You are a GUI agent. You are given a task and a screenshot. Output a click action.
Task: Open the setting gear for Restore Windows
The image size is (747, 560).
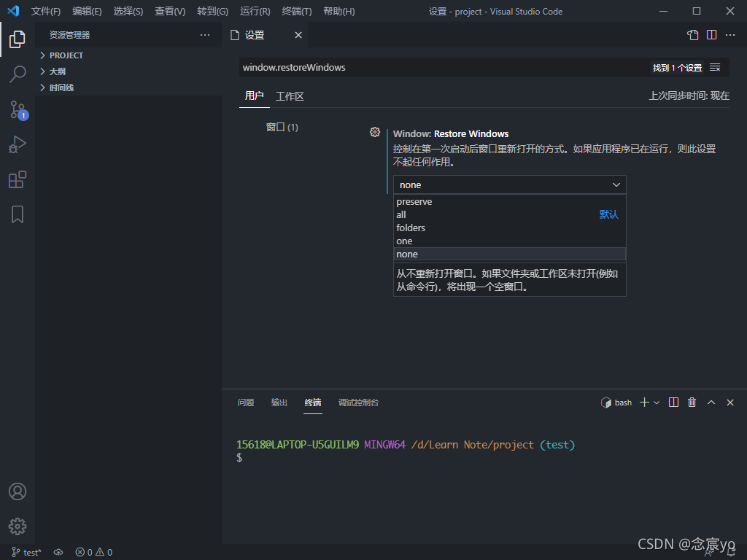(x=375, y=132)
